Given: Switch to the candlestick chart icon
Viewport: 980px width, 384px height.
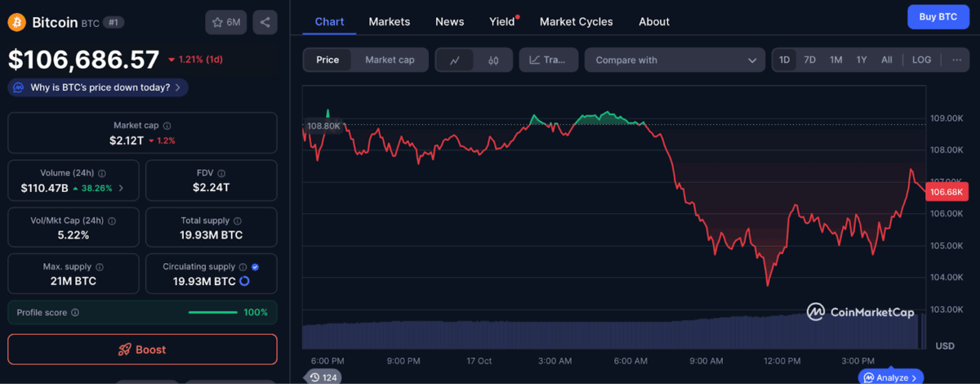Looking at the screenshot, I should [x=493, y=60].
